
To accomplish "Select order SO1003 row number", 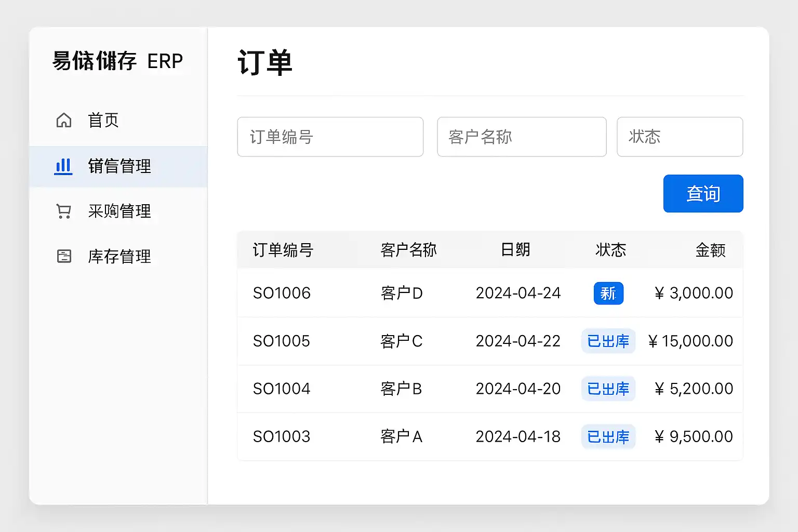I will tap(282, 436).
